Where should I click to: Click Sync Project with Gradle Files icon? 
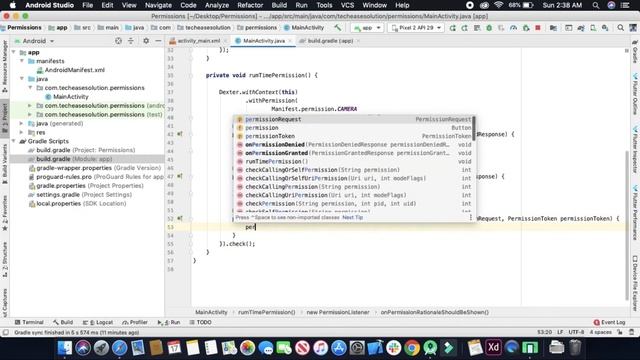581,28
